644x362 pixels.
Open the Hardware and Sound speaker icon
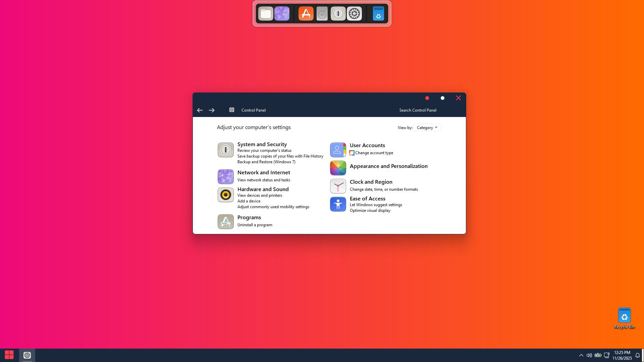tap(225, 195)
